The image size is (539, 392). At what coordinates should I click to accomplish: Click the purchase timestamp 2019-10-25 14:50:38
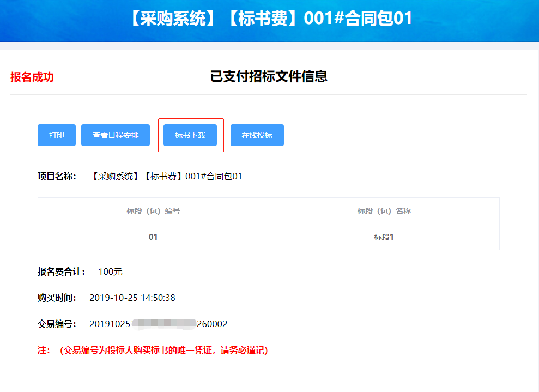132,298
